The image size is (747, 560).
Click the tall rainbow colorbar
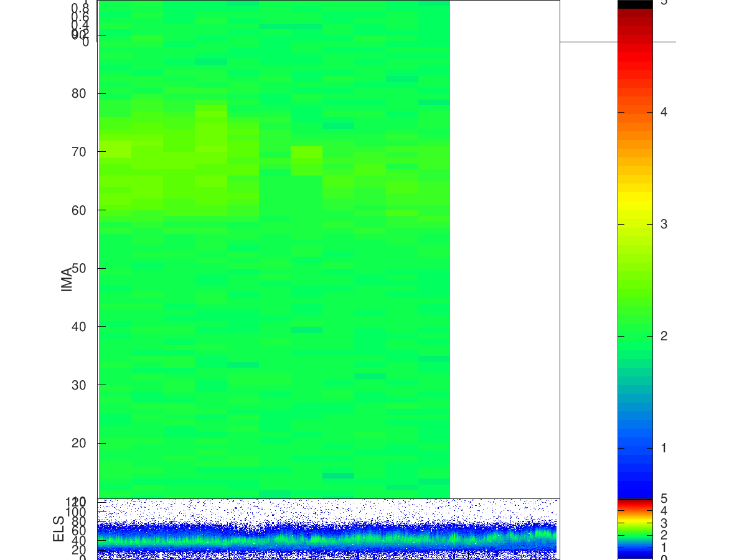point(635,249)
